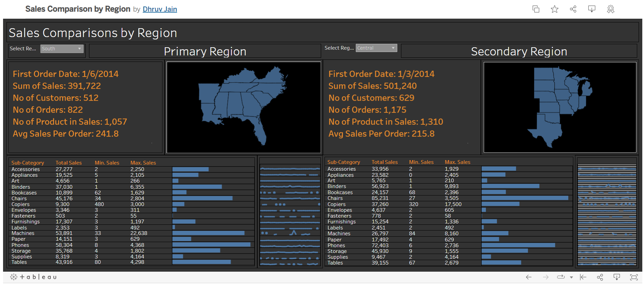Click the undo arrow in bottom toolbar
644x289 pixels.
point(528,277)
